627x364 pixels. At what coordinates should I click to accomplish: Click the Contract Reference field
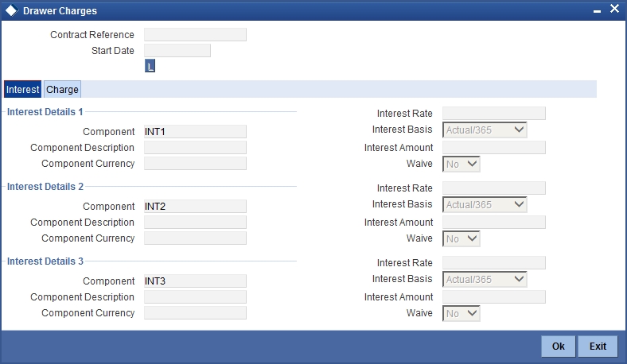click(195, 35)
